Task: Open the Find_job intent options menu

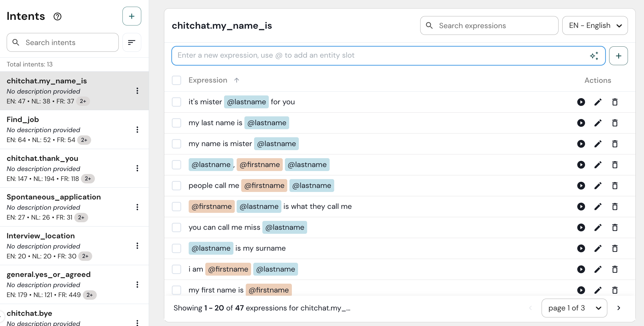Action: pyautogui.click(x=137, y=130)
